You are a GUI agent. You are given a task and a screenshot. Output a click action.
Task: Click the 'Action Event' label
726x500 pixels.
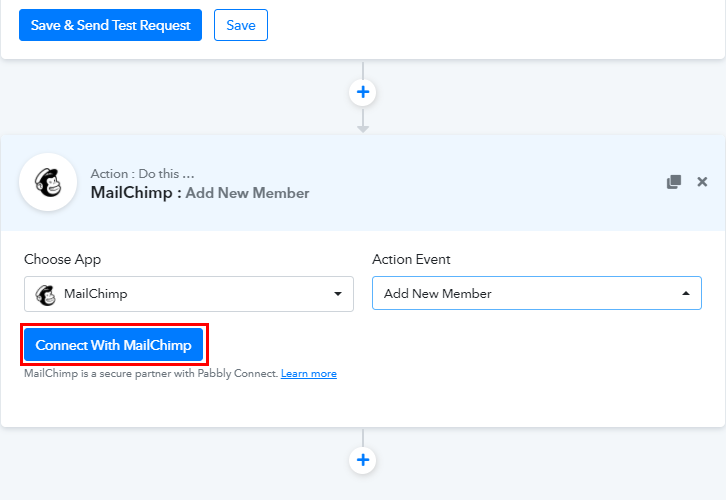pos(411,259)
